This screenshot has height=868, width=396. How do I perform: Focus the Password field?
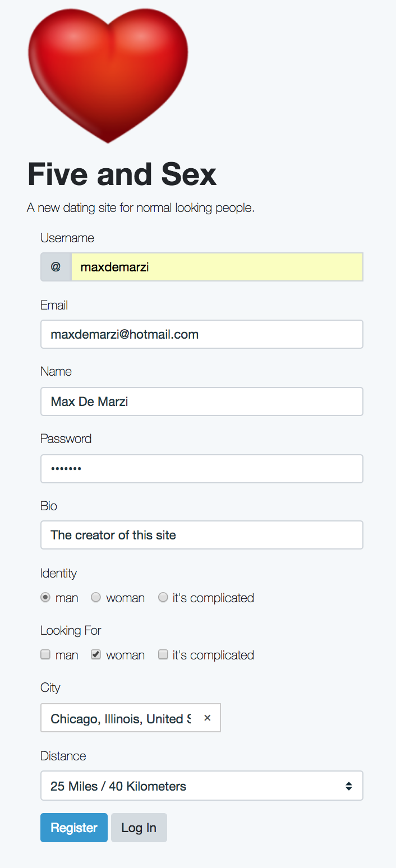pyautogui.click(x=201, y=469)
